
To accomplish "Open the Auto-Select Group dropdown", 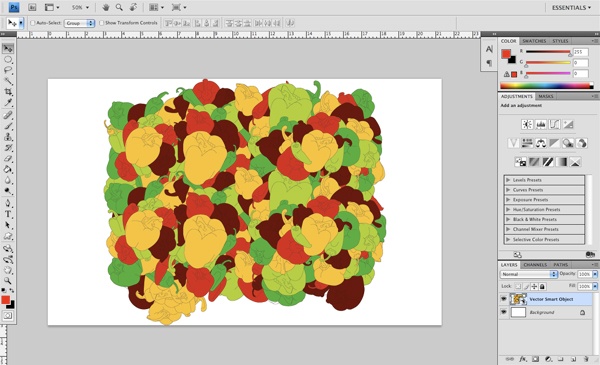I will (79, 23).
